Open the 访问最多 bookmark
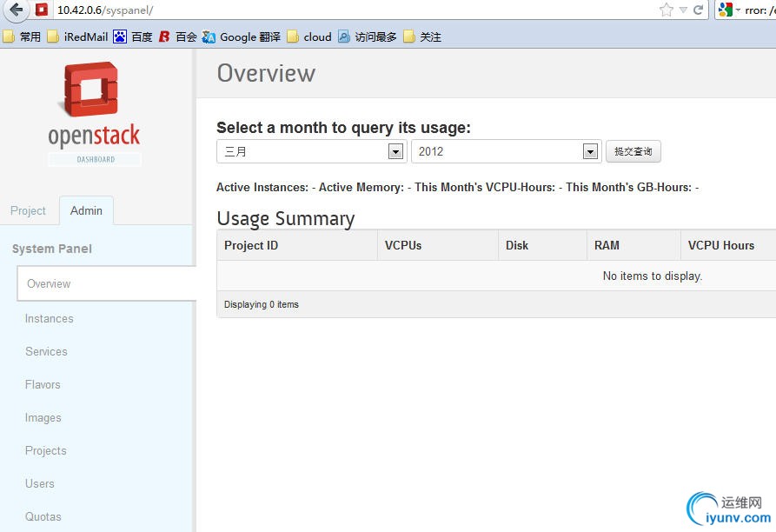The height and width of the screenshot is (532, 776). tap(368, 37)
